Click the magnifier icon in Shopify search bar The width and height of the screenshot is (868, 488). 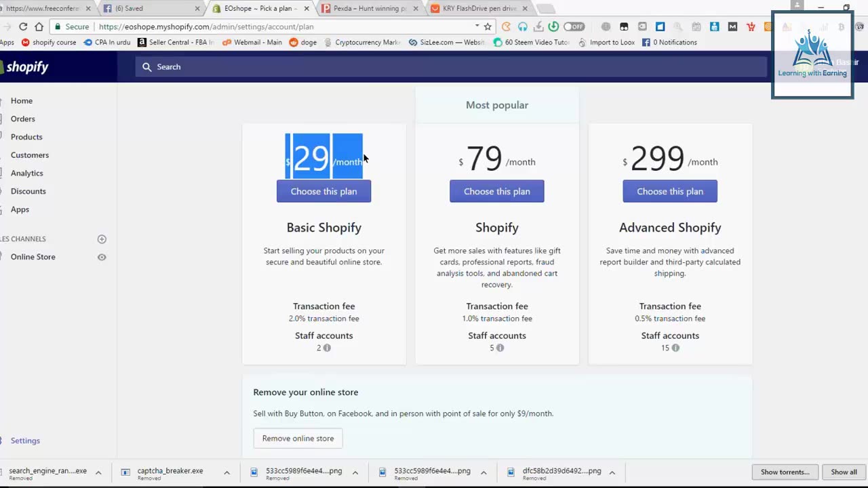pyautogui.click(x=146, y=66)
